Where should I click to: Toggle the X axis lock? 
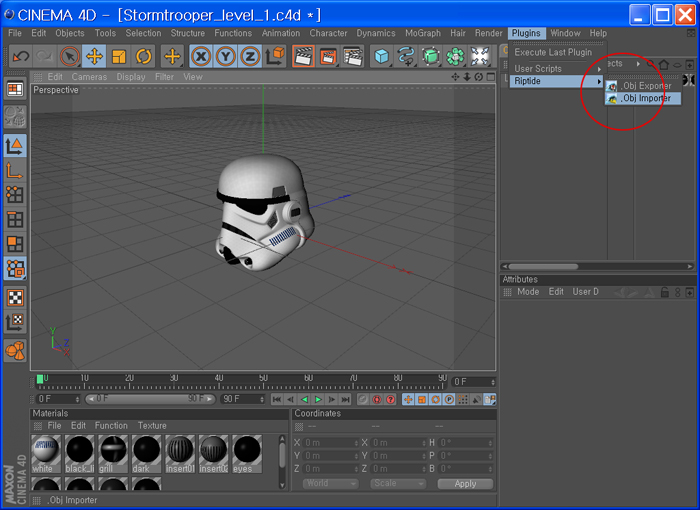pyautogui.click(x=201, y=57)
